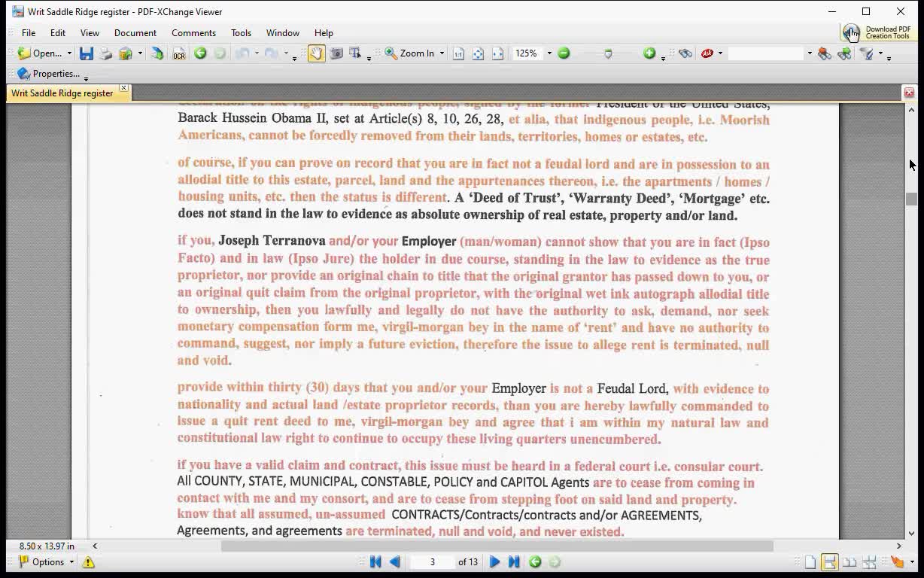Go to previous view with the green back arrow
The image size is (924, 578).
coord(200,53)
